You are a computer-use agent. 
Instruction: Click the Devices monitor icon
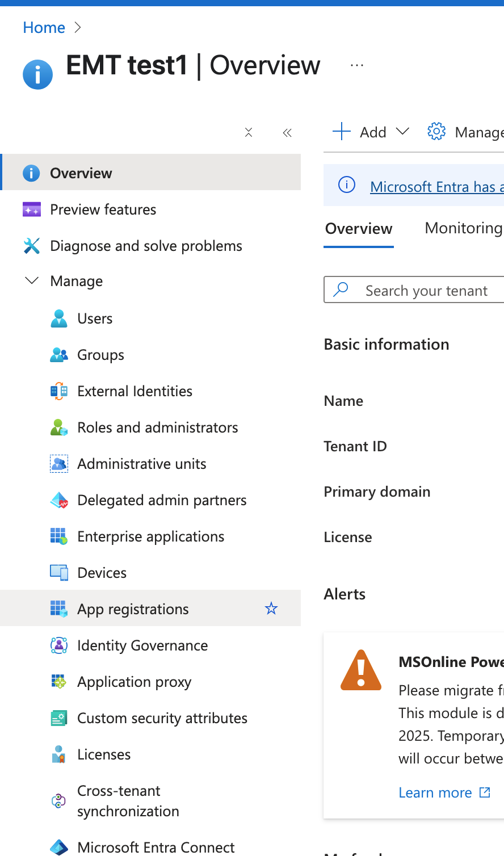59,573
